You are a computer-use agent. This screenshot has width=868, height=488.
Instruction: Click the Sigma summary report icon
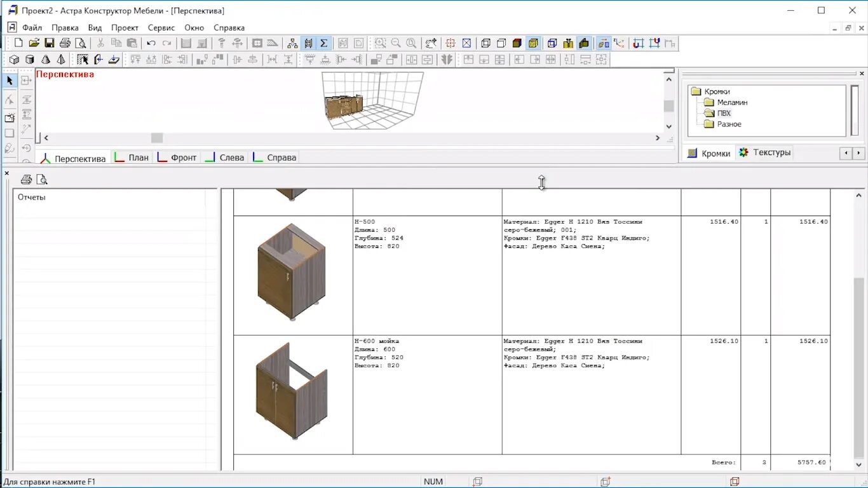[x=323, y=43]
